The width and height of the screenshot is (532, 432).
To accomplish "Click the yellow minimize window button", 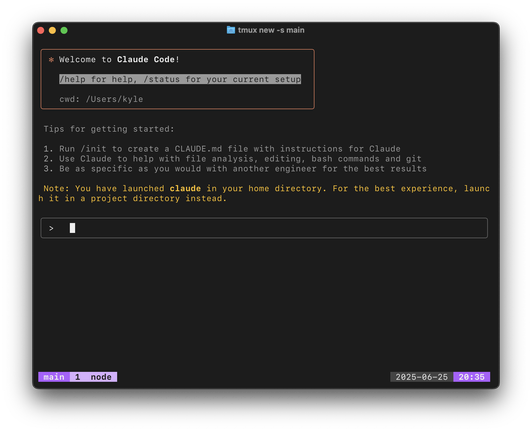I will pos(52,31).
